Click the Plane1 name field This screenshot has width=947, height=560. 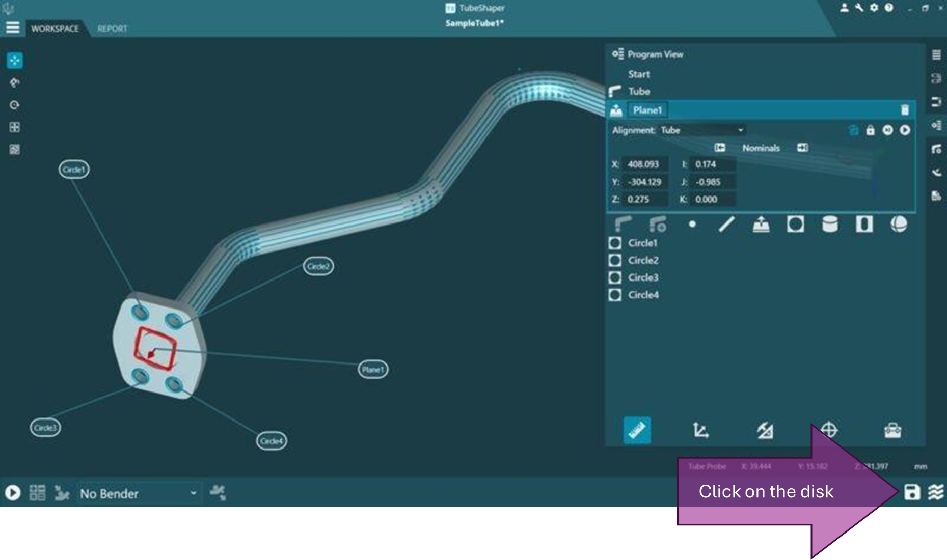coord(647,110)
